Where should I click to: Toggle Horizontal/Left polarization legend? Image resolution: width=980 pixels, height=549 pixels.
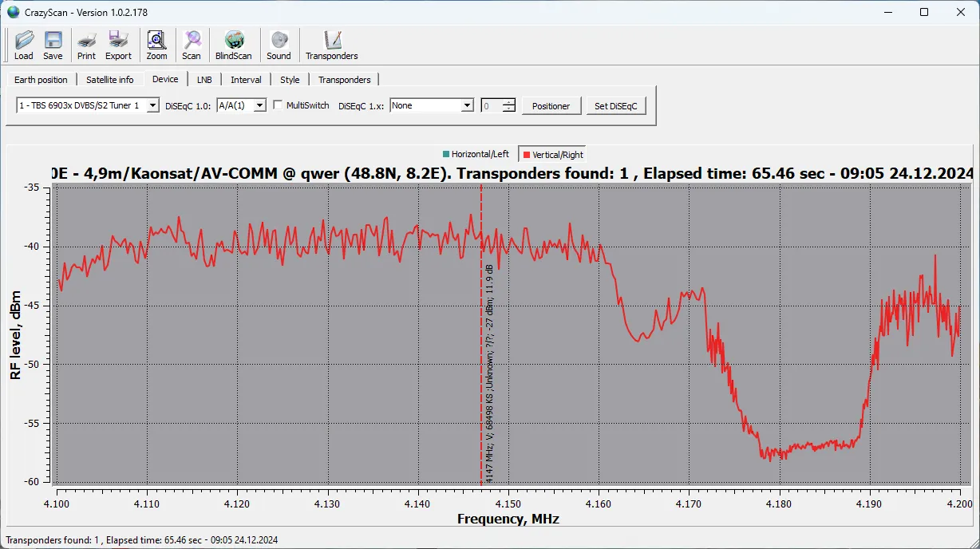[x=476, y=154]
